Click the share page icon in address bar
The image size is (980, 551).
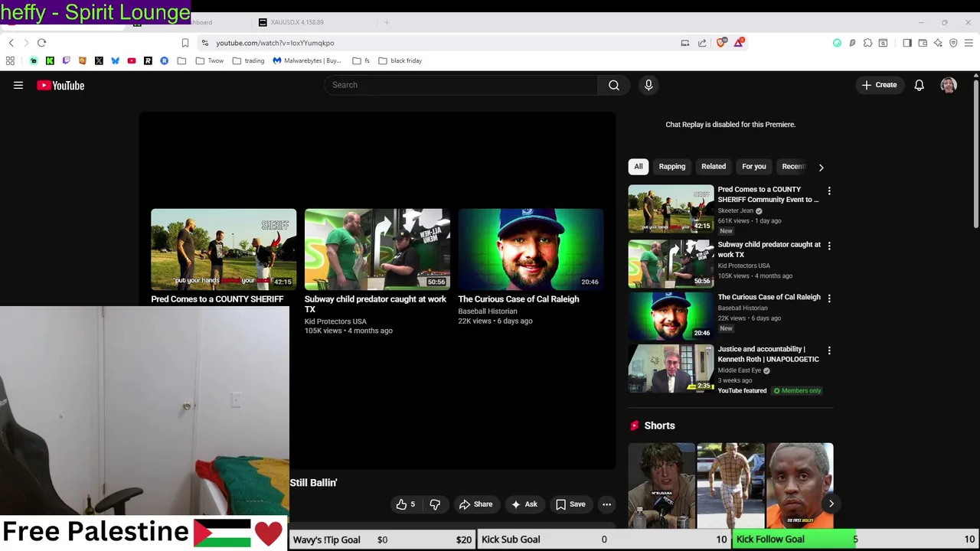[x=702, y=43]
